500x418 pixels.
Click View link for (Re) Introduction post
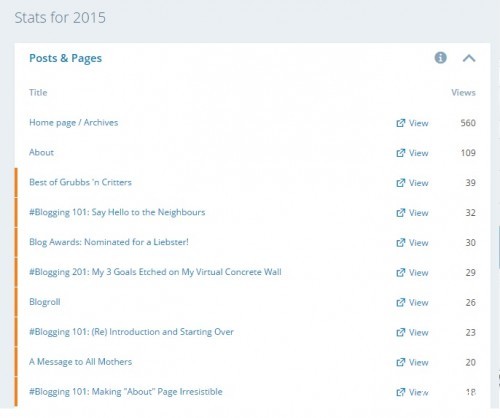[418, 332]
